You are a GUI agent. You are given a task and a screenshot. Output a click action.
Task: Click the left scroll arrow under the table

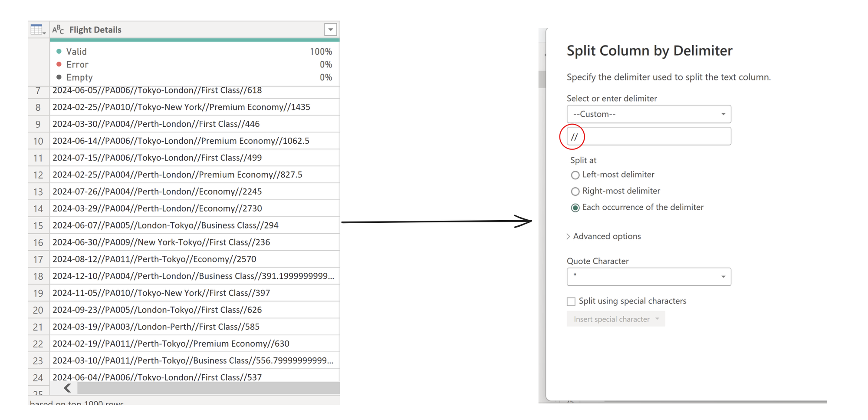(x=67, y=388)
